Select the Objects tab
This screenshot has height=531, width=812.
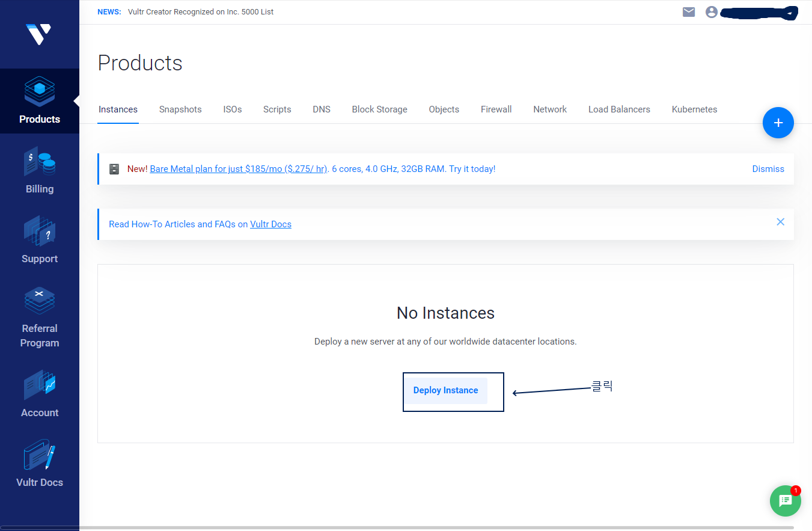444,109
